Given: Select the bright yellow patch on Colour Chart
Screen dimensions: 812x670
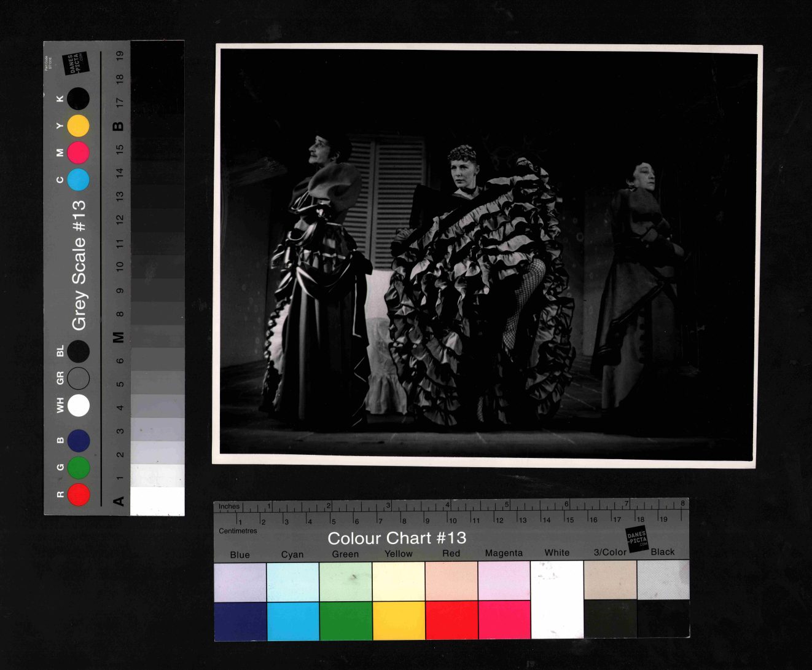Looking at the screenshot, I should (398, 620).
